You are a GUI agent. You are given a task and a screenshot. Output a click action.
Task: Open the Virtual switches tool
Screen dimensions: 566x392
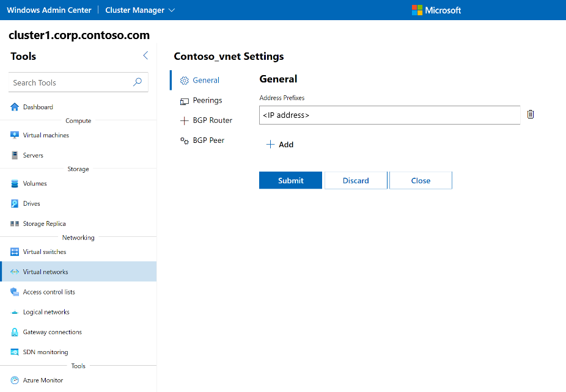tap(43, 252)
